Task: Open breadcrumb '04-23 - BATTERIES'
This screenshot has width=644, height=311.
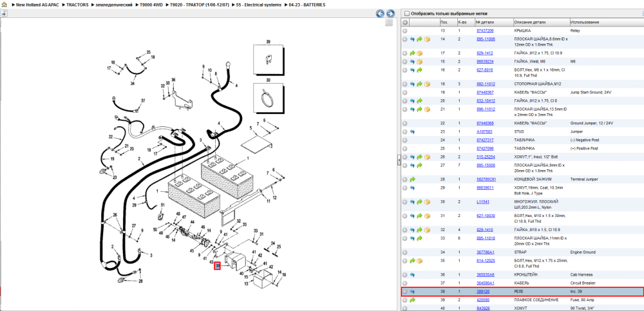Action: pos(307,5)
